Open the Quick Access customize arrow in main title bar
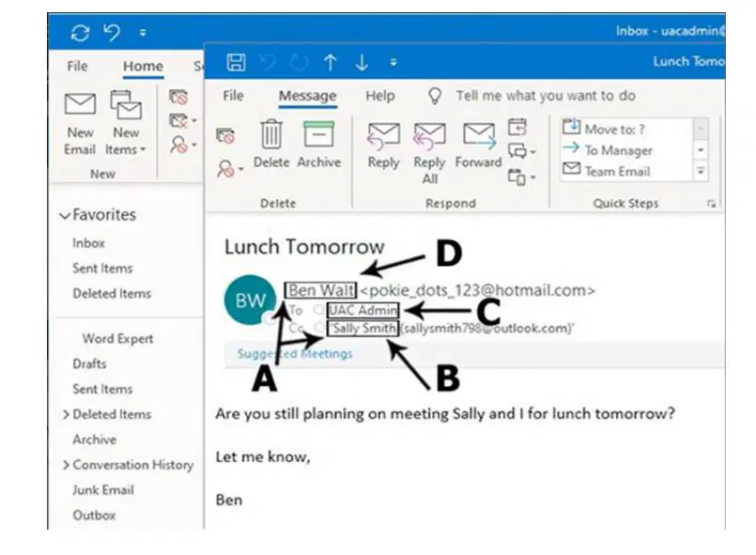The width and height of the screenshot is (756, 555). click(143, 33)
